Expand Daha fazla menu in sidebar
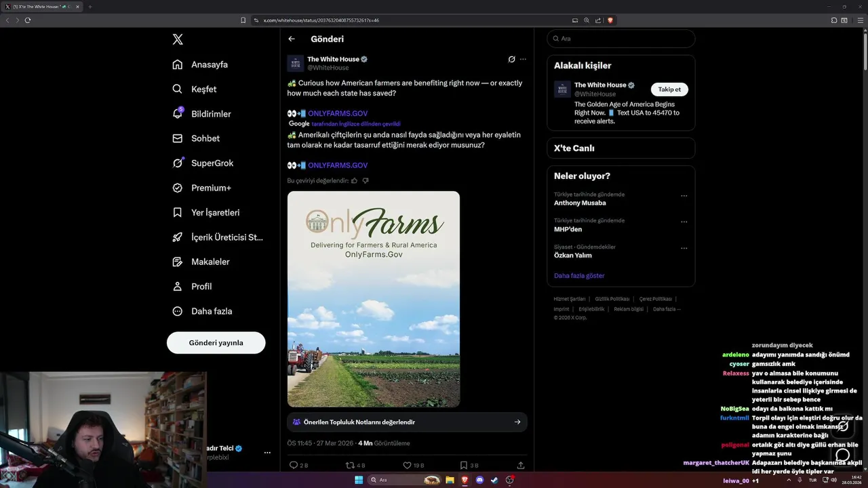Viewport: 868px width, 488px height. (x=202, y=311)
